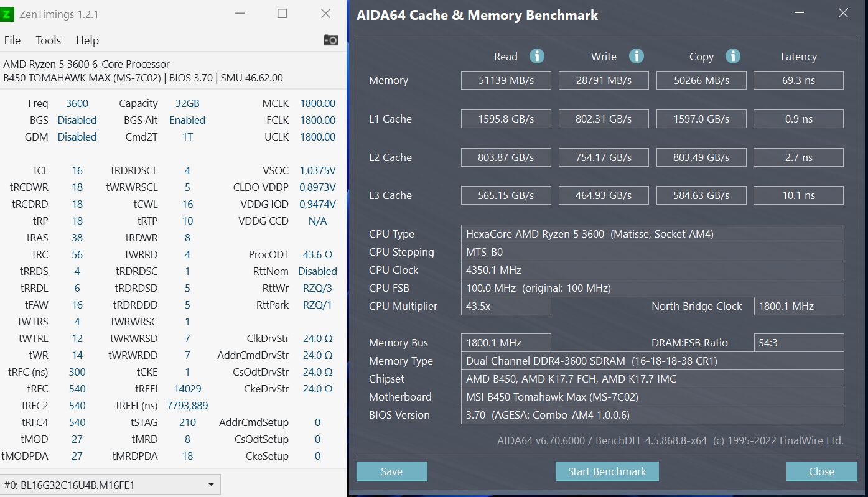Click the Chipset field AMD B450

tap(652, 379)
